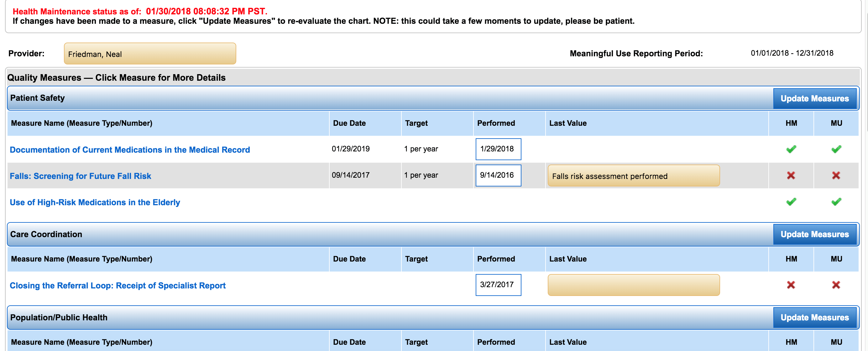Click HM green check for Documentation of Medications
868x351 pixels.
791,149
